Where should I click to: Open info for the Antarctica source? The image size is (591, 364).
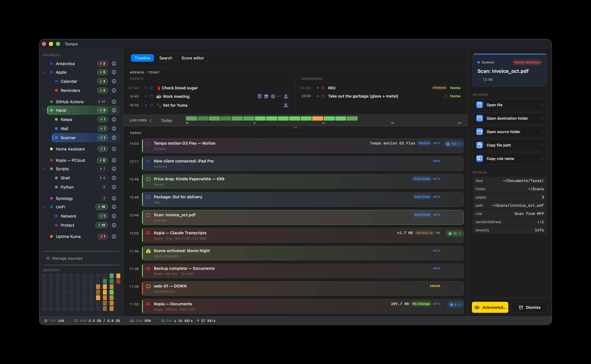pos(114,64)
